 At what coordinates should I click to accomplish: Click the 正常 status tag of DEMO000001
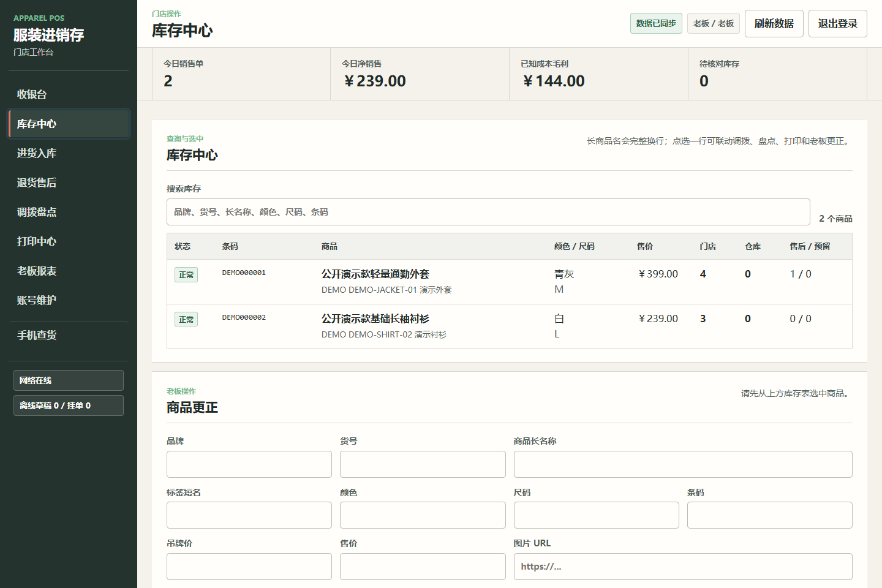(186, 275)
